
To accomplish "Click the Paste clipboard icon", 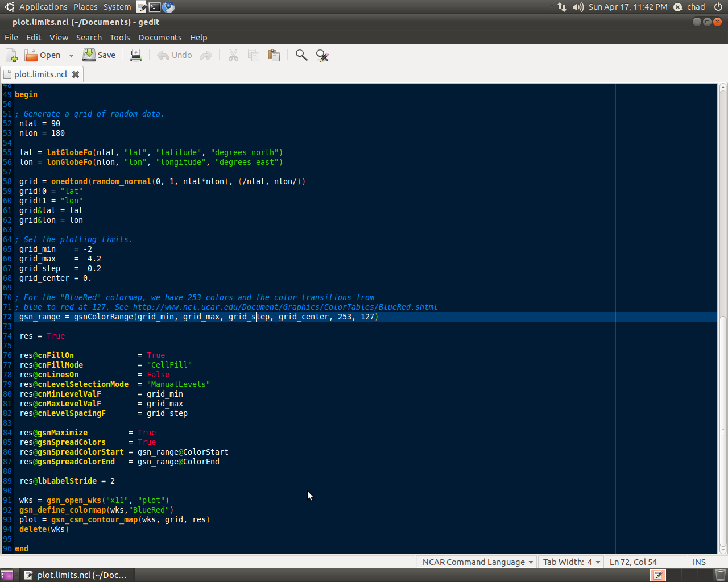I will (x=274, y=55).
